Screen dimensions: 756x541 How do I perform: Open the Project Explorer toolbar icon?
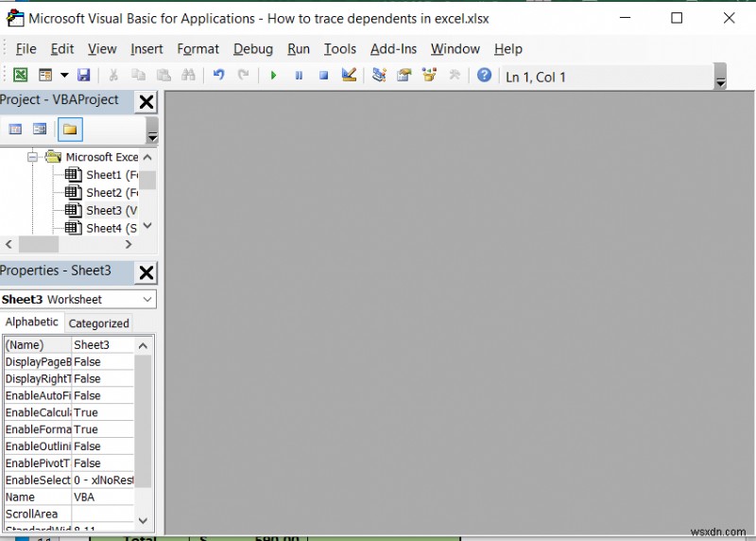[x=380, y=75]
